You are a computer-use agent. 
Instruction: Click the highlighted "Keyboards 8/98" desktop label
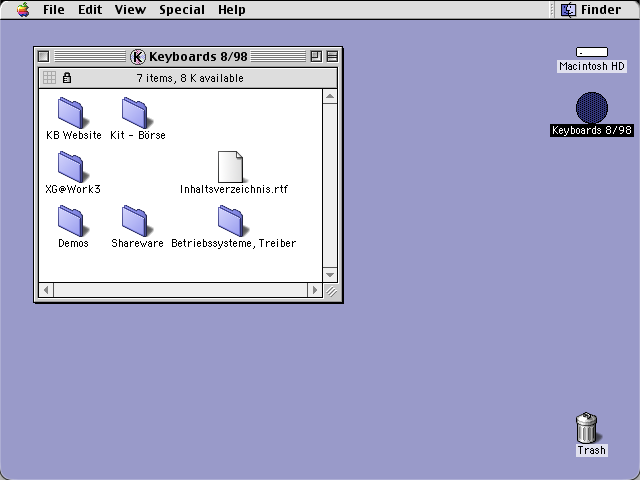click(592, 130)
